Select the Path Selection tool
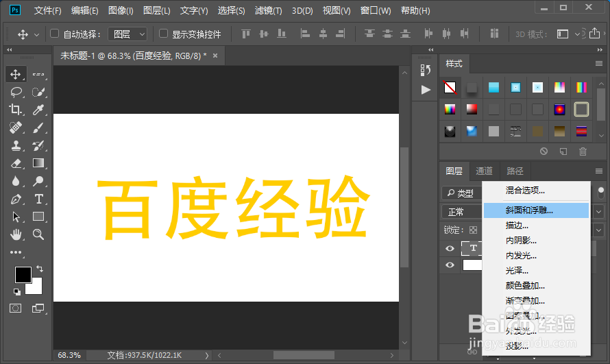The width and height of the screenshot is (610, 364). pyautogui.click(x=16, y=217)
